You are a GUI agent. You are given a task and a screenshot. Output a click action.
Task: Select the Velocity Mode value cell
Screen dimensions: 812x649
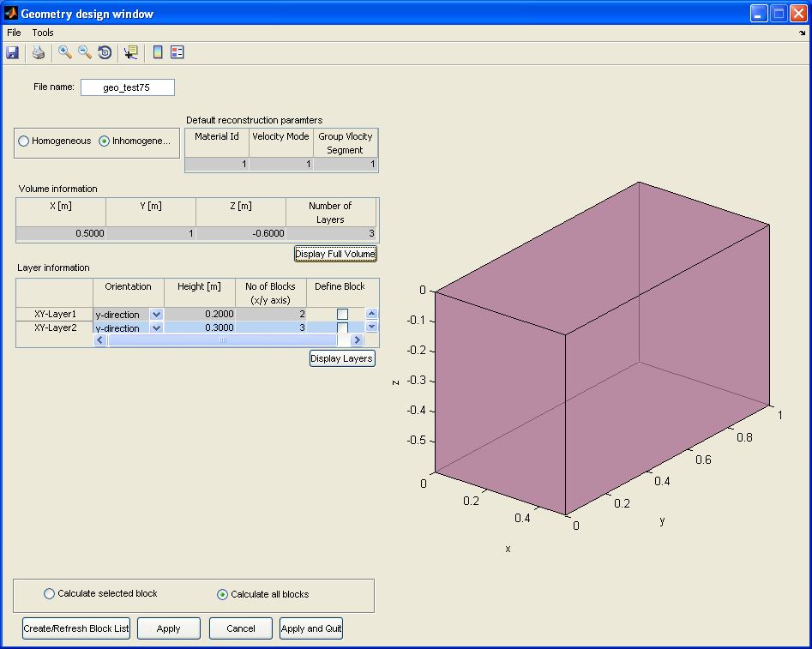281,165
